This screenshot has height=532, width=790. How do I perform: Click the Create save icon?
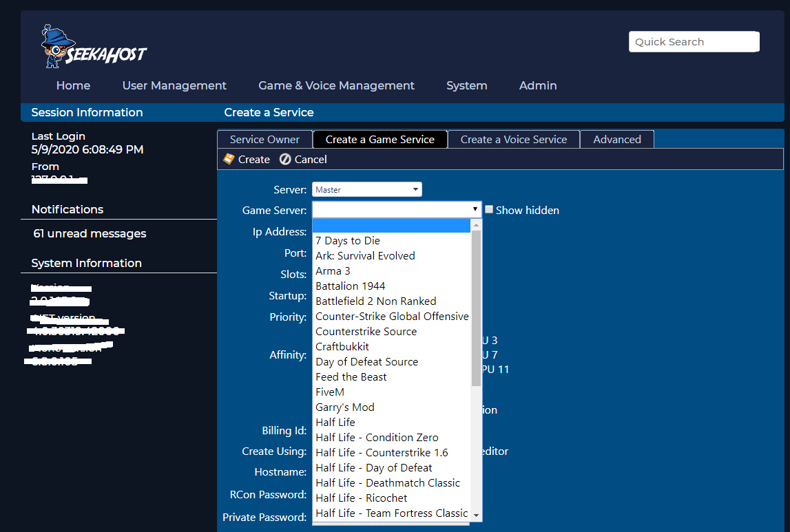point(229,159)
